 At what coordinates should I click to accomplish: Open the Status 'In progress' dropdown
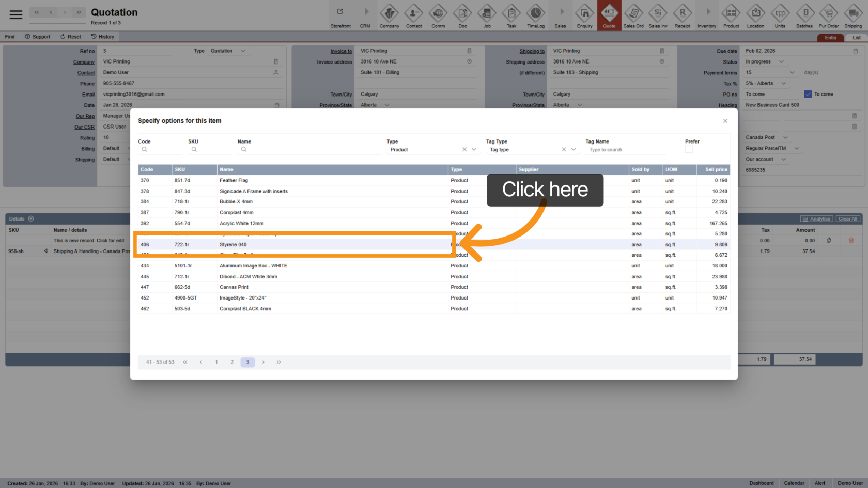click(x=781, y=62)
